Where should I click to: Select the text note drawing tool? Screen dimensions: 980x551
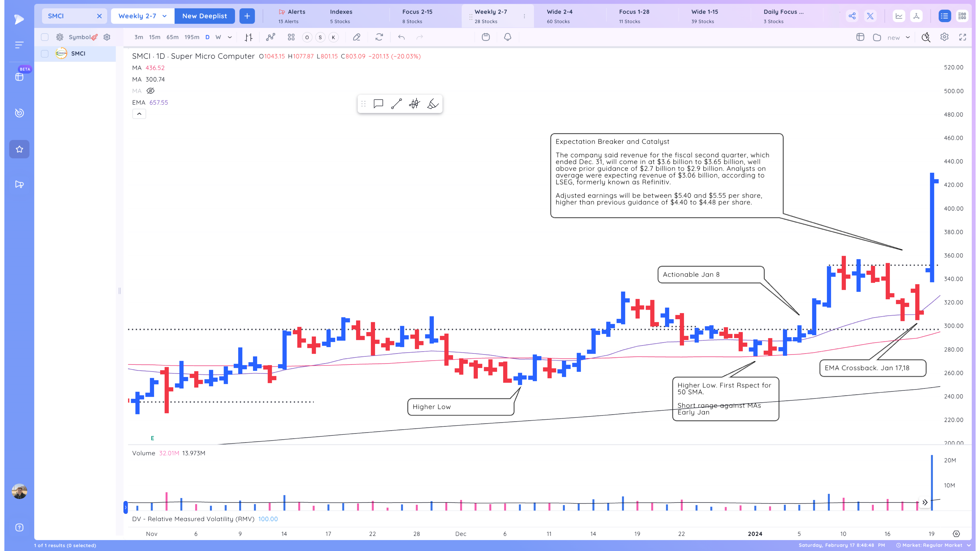point(378,104)
